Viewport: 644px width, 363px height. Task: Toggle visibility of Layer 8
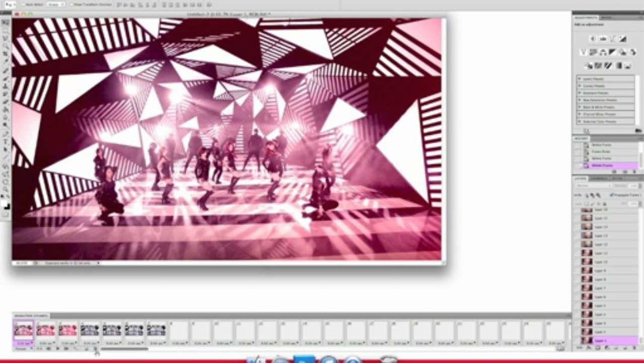tap(577, 279)
